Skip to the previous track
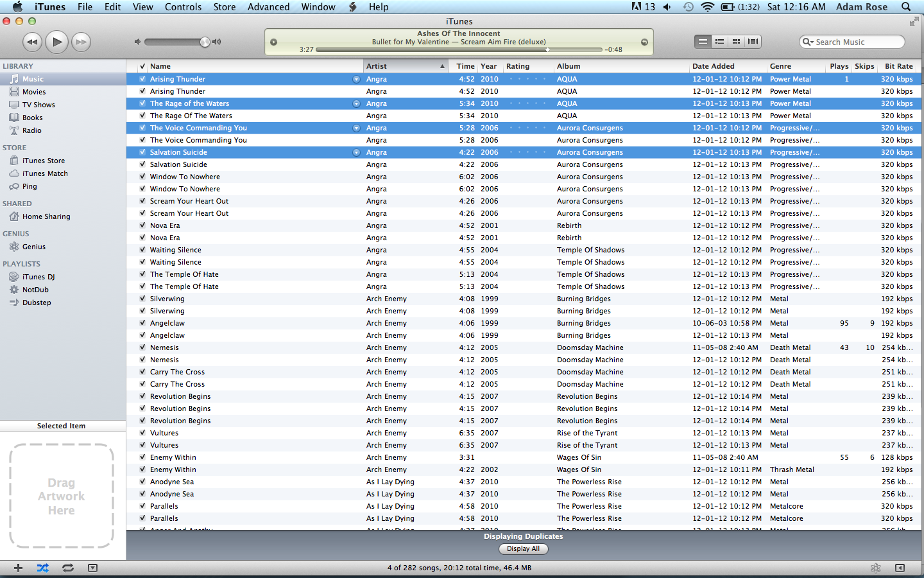Screen dimensions: 924x578 32,42
